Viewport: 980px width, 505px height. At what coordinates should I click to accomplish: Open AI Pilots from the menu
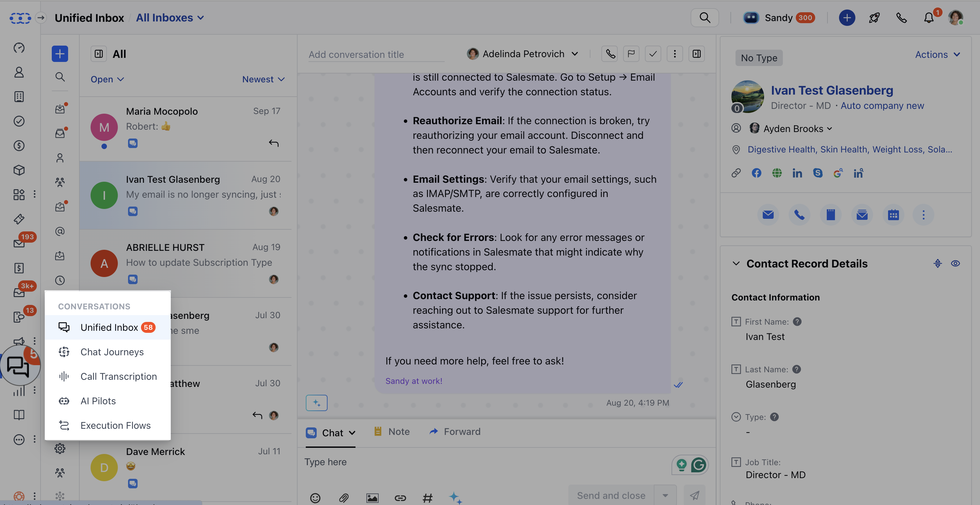(108, 401)
